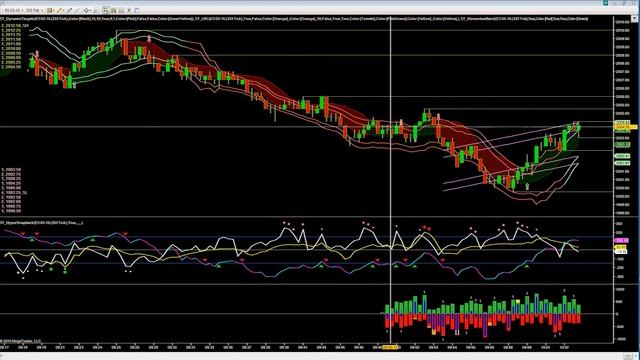Click the magenta oscillator value marker
This screenshot has width=640, height=360.
point(621,241)
